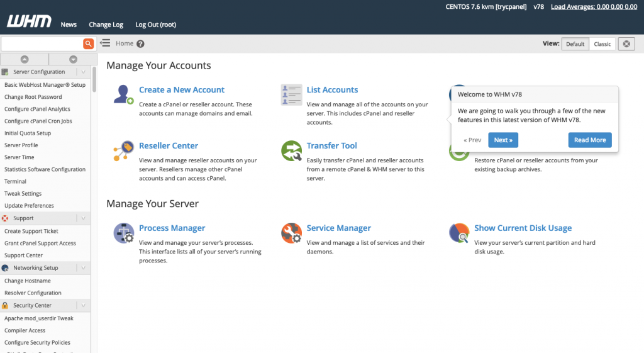
Task: Switch to the Classic view
Action: [x=602, y=44]
